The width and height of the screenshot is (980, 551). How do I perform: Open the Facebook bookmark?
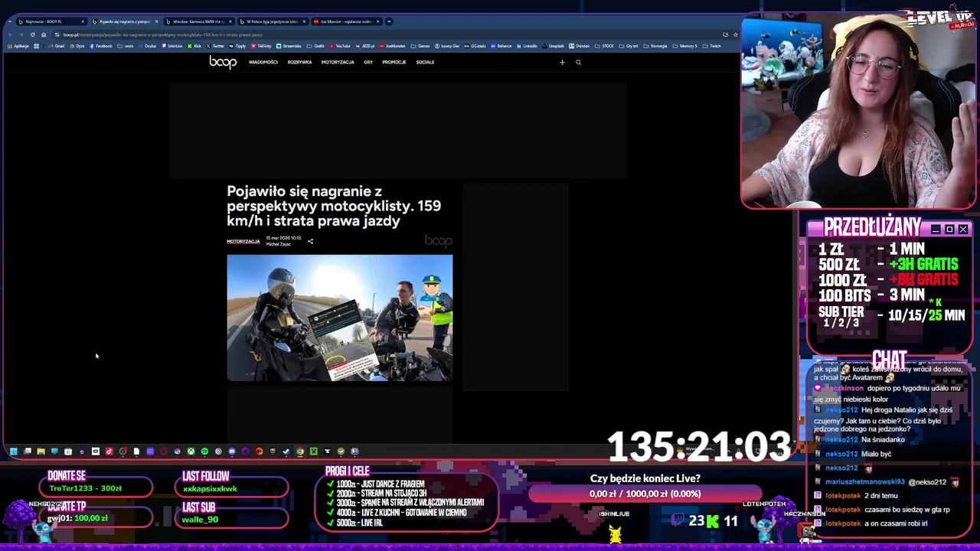[101, 46]
